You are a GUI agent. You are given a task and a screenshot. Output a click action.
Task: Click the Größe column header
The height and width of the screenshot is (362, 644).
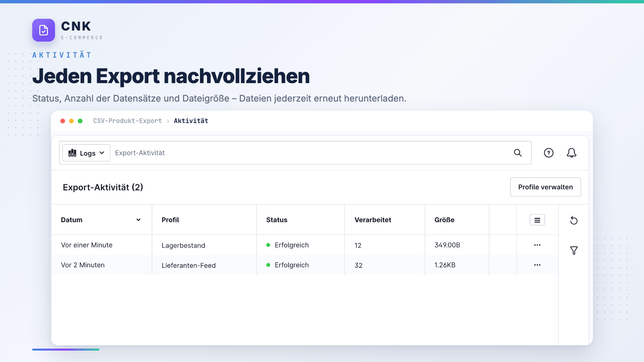pyautogui.click(x=444, y=220)
